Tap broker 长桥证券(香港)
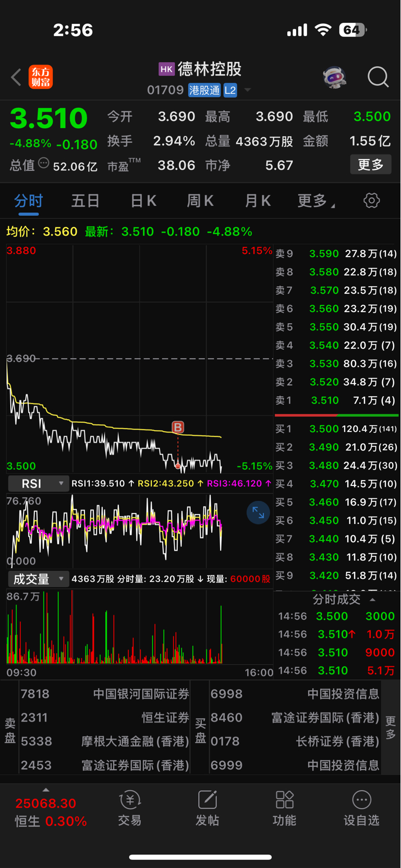 pos(338,741)
